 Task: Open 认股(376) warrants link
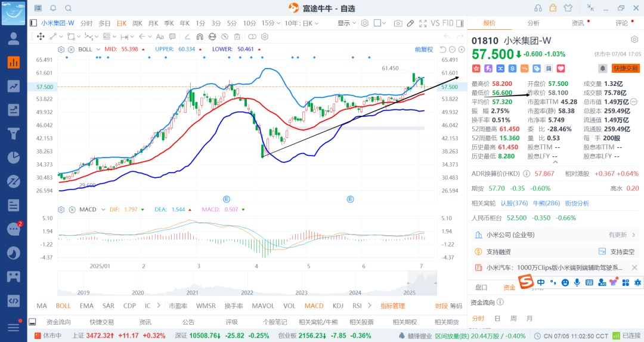click(x=514, y=203)
